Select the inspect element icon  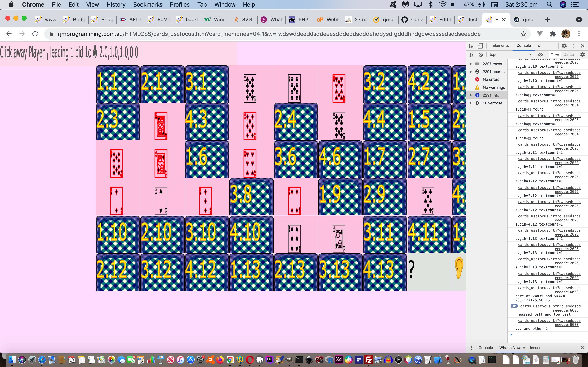(x=472, y=45)
